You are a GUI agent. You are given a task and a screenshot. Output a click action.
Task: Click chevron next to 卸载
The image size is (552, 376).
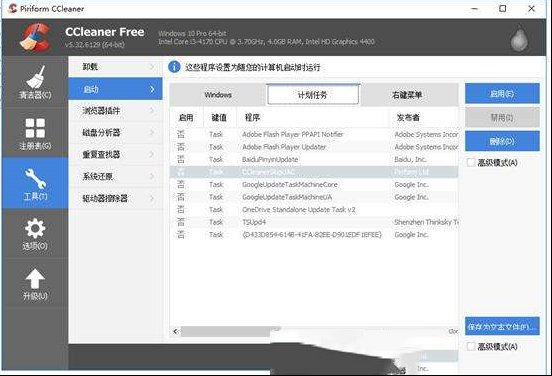click(152, 67)
